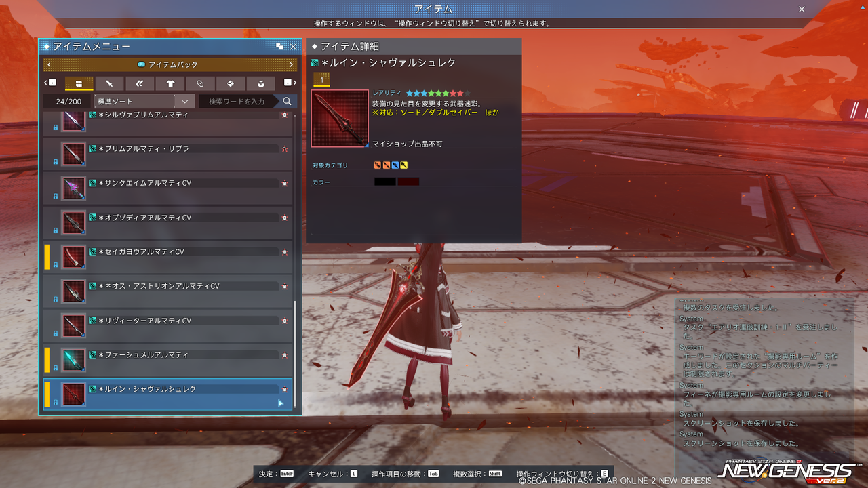Click lock icon on オブゾディアアルマティCV row

pos(56,231)
